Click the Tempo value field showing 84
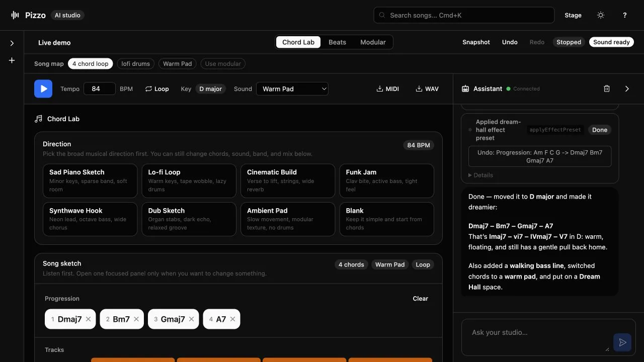The height and width of the screenshot is (362, 644). point(100,89)
